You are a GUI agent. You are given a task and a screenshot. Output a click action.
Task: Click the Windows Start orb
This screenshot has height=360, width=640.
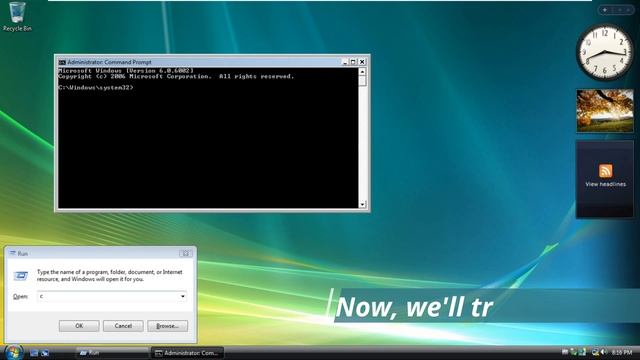pos(14,353)
